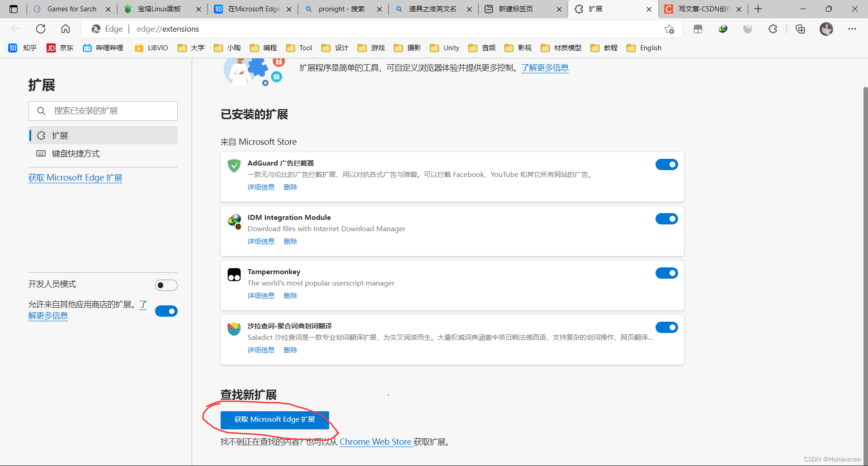Open a new tab with plus button
Image resolution: width=868 pixels, height=466 pixels.
(x=758, y=9)
